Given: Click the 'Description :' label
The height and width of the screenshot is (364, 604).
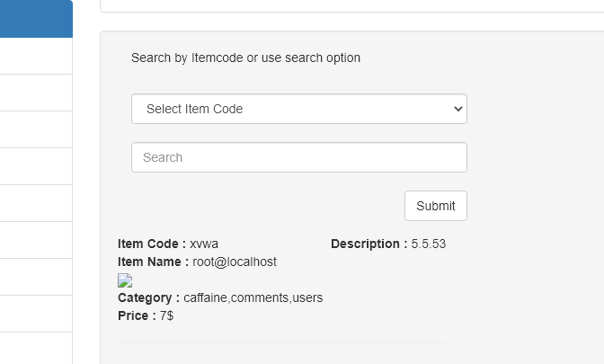Looking at the screenshot, I should tap(369, 244).
